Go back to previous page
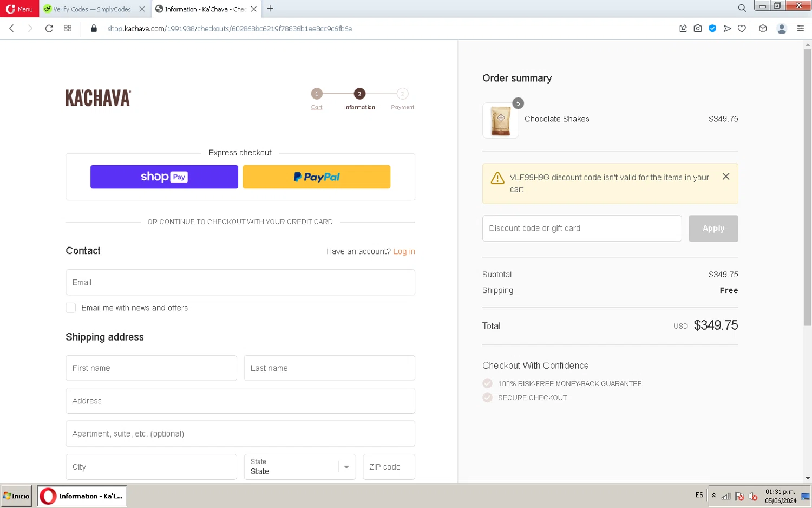 point(12,29)
